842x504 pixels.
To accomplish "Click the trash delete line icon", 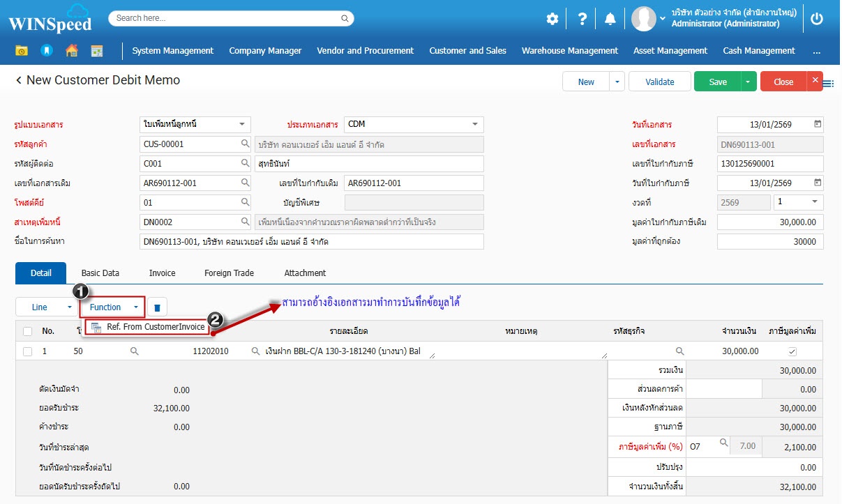I will point(157,307).
